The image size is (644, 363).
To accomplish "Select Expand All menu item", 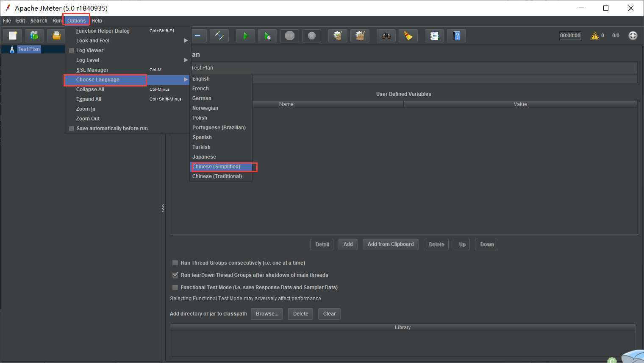I will point(127,99).
